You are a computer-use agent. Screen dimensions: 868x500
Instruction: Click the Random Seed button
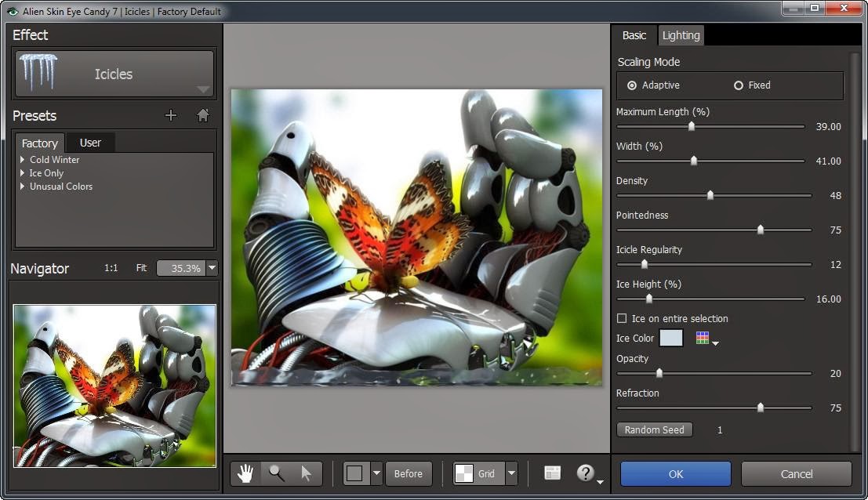654,429
